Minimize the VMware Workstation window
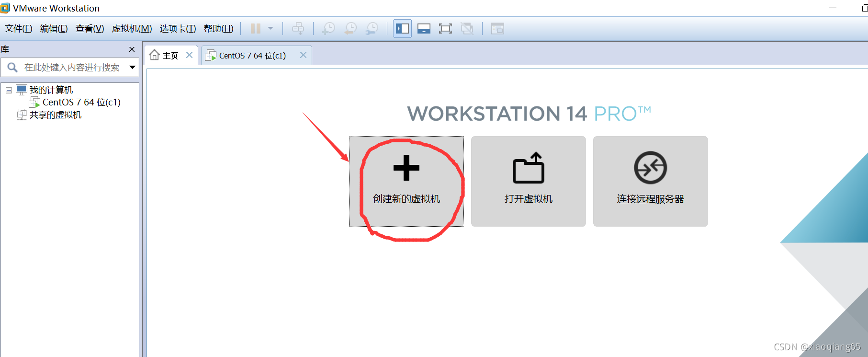 833,8
